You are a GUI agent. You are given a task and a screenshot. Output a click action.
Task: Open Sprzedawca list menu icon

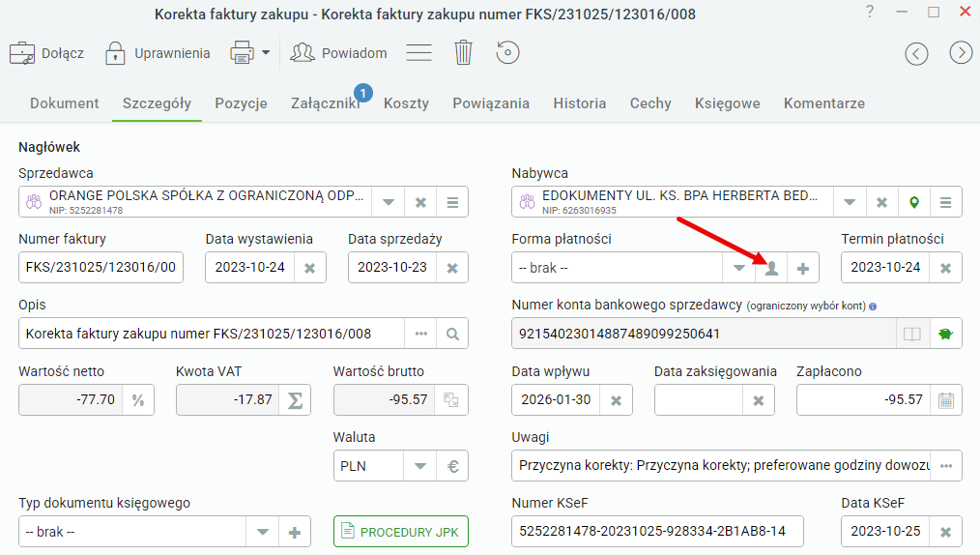pos(452,202)
